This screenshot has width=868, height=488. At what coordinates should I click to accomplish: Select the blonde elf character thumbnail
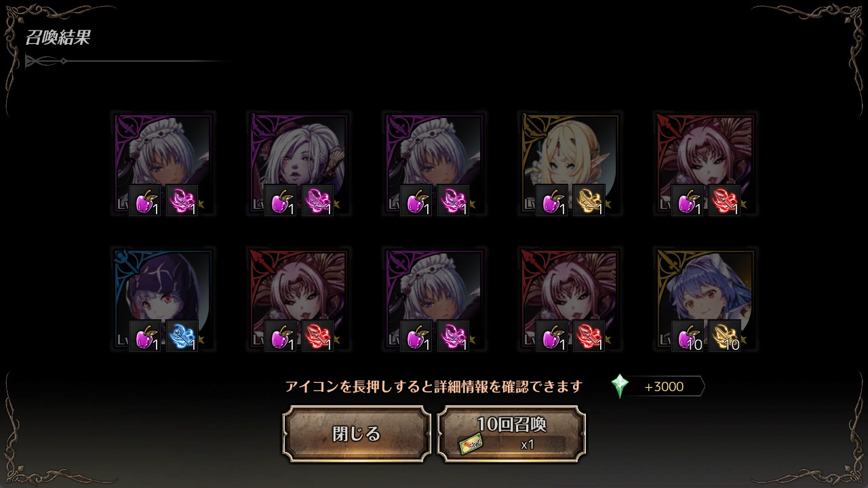click(x=570, y=164)
